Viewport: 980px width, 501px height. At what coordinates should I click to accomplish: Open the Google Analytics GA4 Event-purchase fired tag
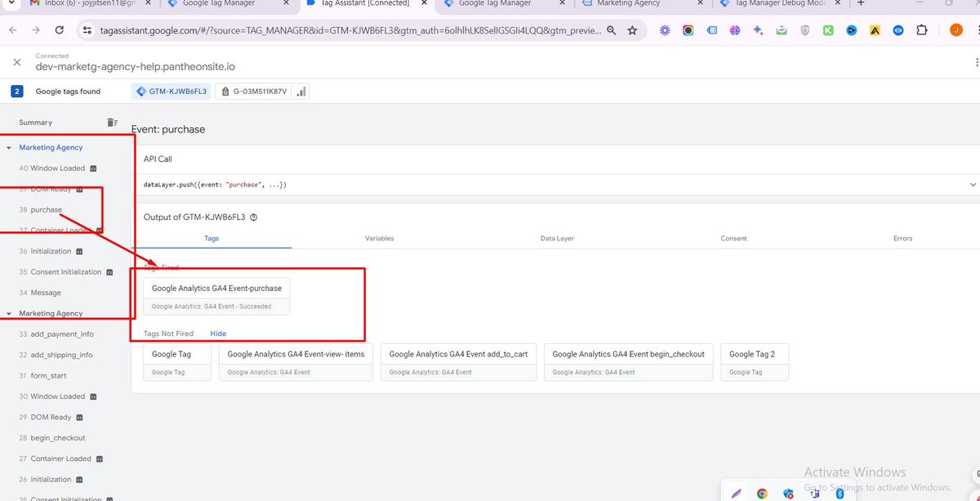pyautogui.click(x=216, y=288)
